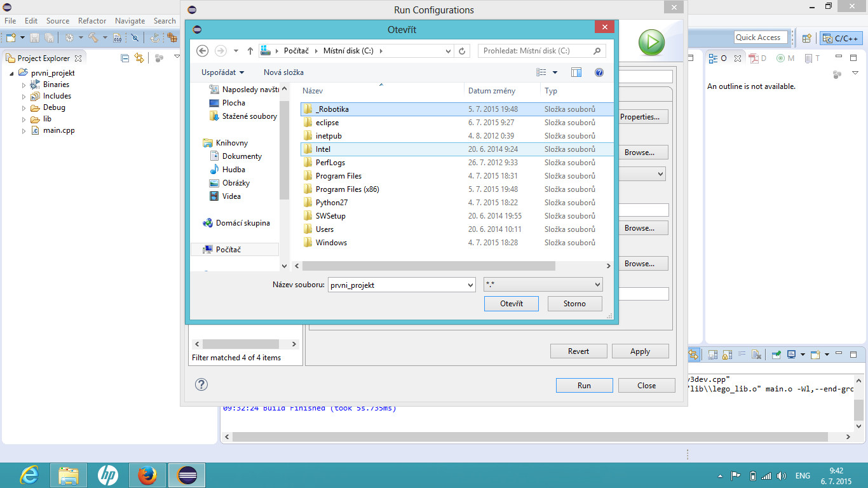Click the file list horizontal scrollbar
This screenshot has height=488, width=868.
(x=429, y=266)
